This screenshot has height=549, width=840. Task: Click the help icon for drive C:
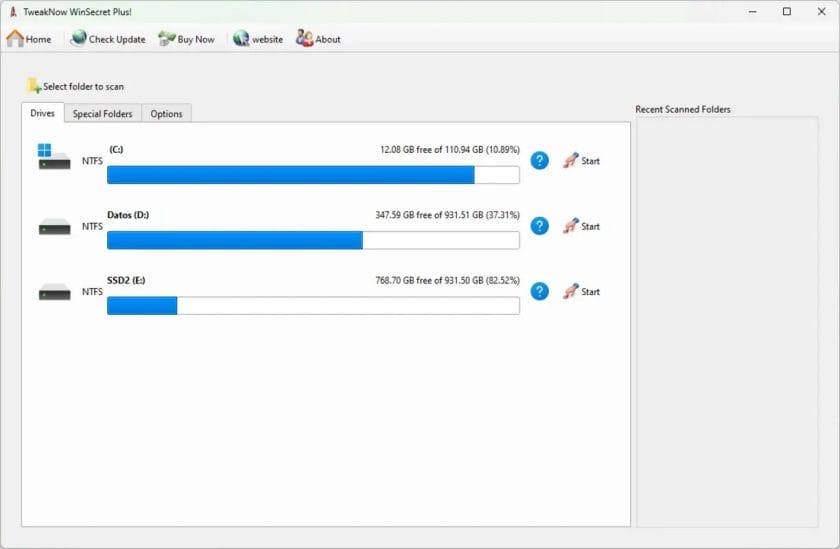(x=539, y=160)
